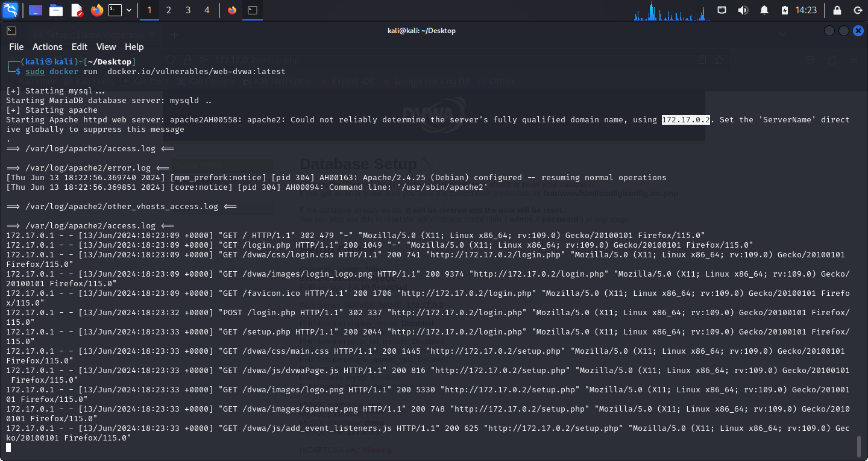The height and width of the screenshot is (461, 868).
Task: Click the GET /favicon.ico log entry
Action: [428, 298]
